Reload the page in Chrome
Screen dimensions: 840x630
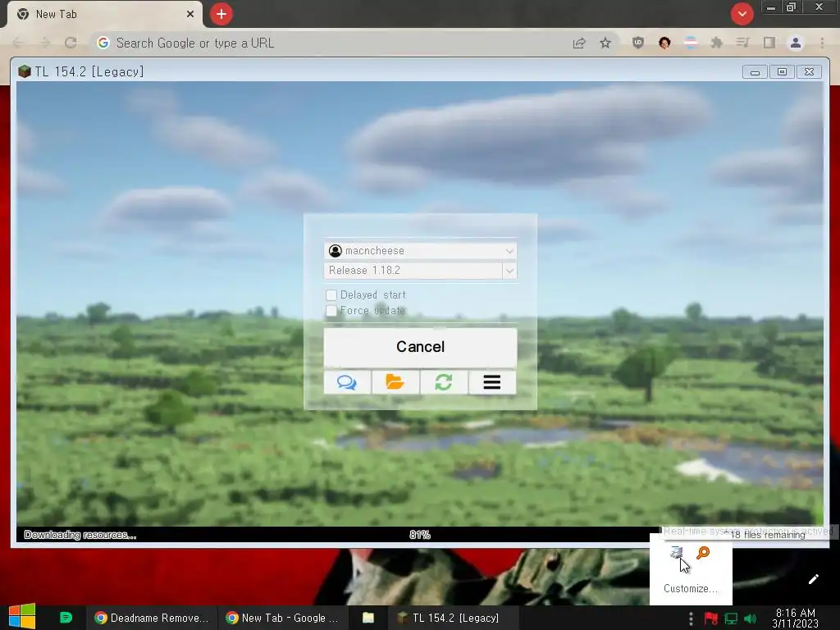click(x=71, y=43)
